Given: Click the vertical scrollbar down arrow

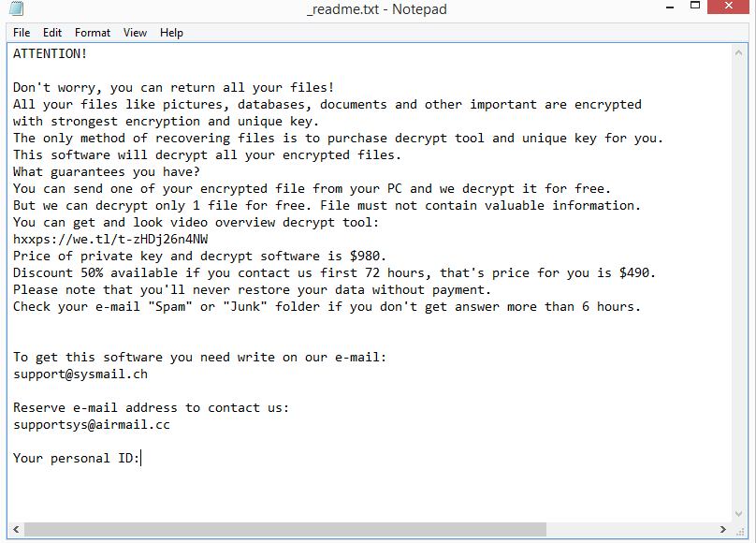Looking at the screenshot, I should (738, 514).
